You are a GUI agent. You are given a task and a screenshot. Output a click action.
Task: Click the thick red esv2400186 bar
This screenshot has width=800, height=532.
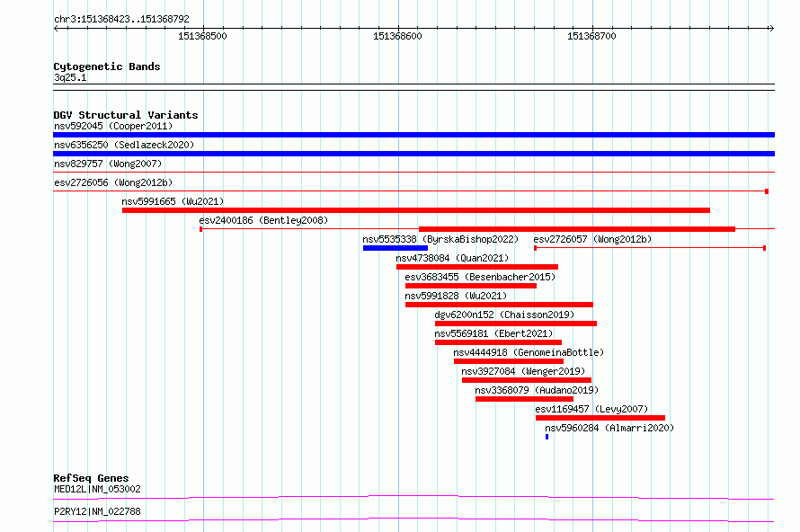[x=577, y=229]
